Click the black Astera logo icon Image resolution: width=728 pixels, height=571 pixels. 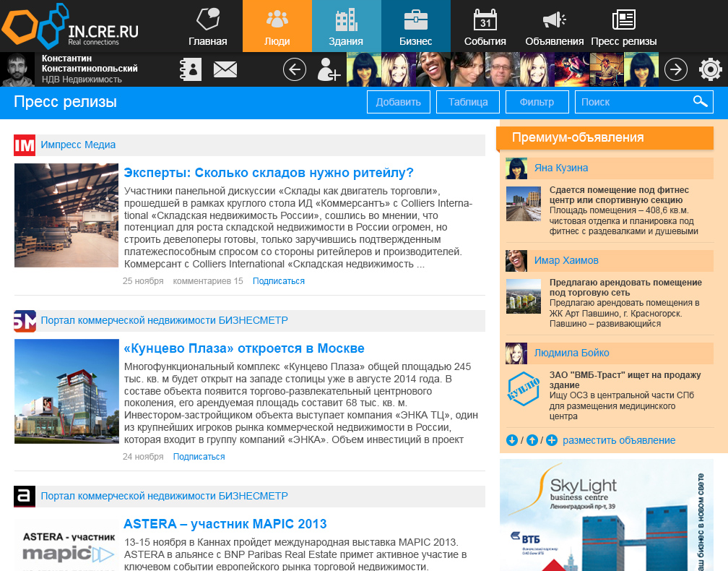click(25, 497)
